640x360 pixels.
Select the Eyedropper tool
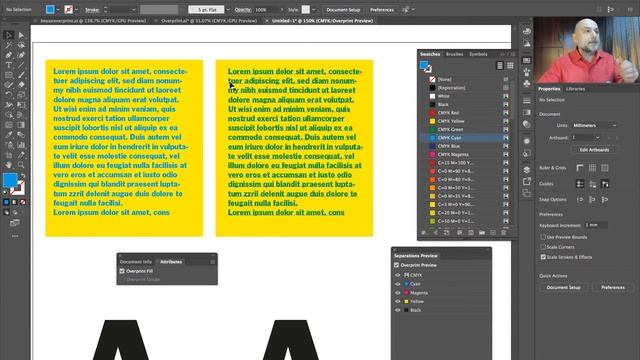tap(9, 135)
